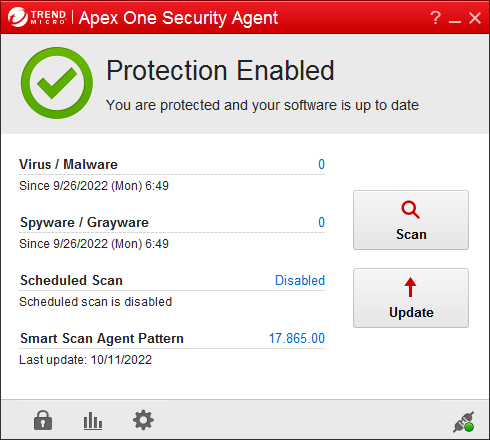Open the Virus / Malware count link
The height and width of the screenshot is (440, 490).
tap(321, 164)
